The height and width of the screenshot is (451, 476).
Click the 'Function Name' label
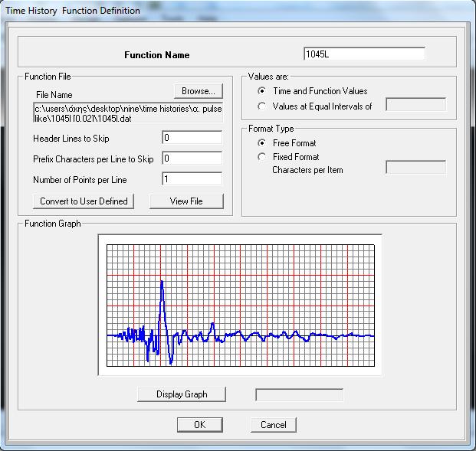[x=157, y=55]
